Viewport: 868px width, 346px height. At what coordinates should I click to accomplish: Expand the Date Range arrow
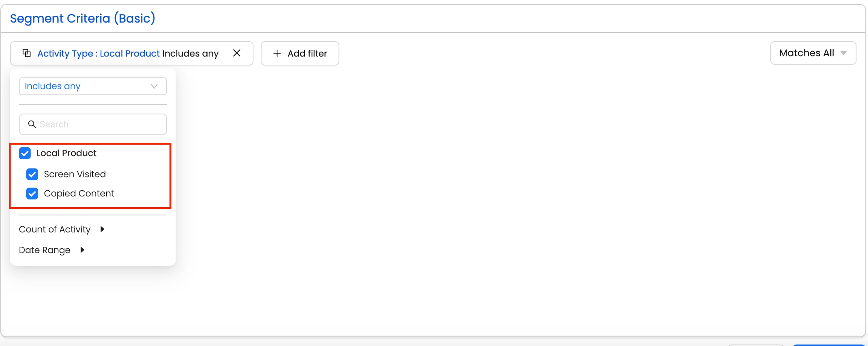(82, 250)
